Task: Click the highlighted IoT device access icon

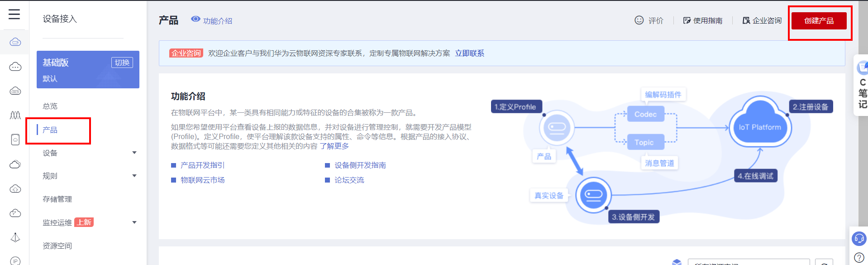Action: [15, 42]
